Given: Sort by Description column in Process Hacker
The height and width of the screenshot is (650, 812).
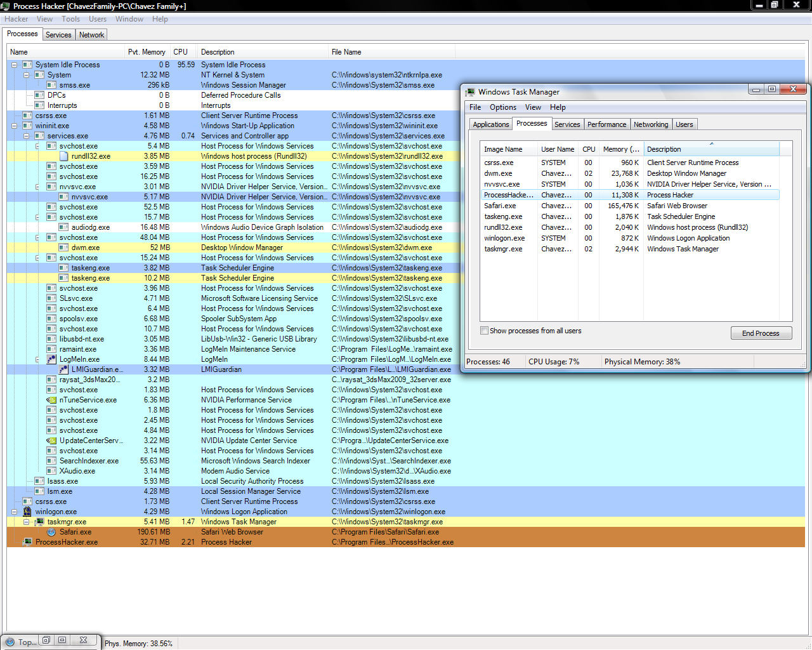Looking at the screenshot, I should [263, 52].
